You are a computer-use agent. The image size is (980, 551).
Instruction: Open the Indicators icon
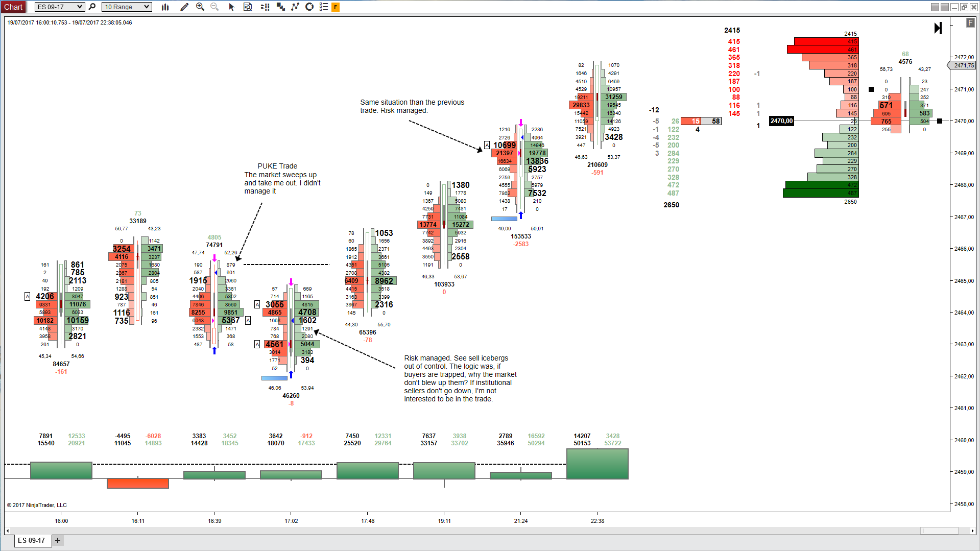295,7
